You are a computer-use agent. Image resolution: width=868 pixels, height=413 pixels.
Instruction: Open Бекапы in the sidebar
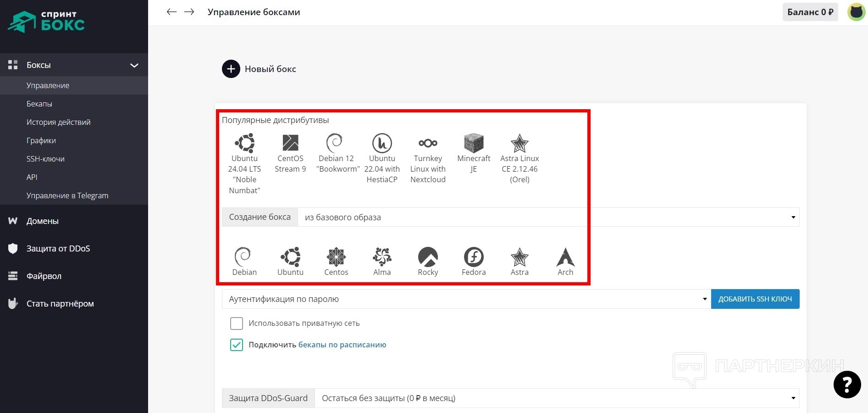point(39,104)
